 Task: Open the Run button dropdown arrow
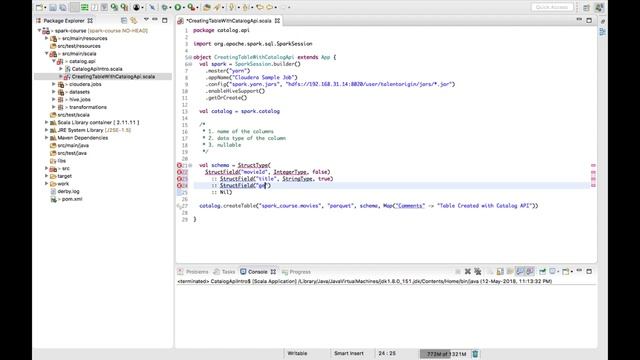click(x=184, y=7)
